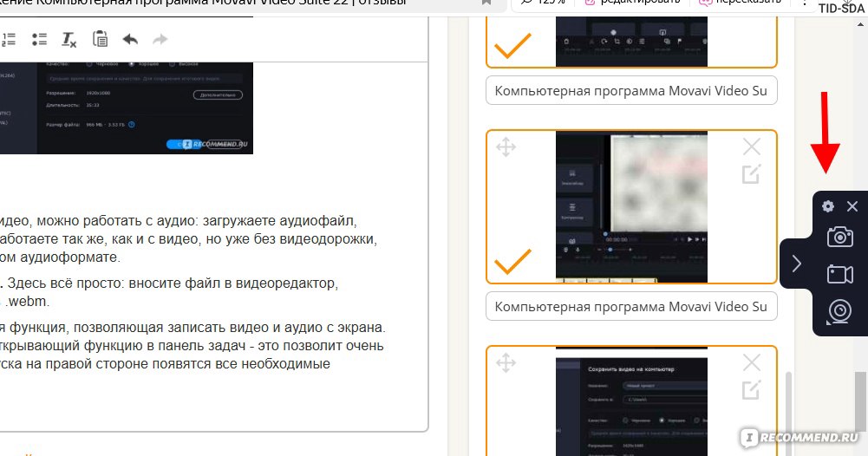
Task: Grab move handle on 'Сохранить видео' photo card
Action: pos(506,363)
